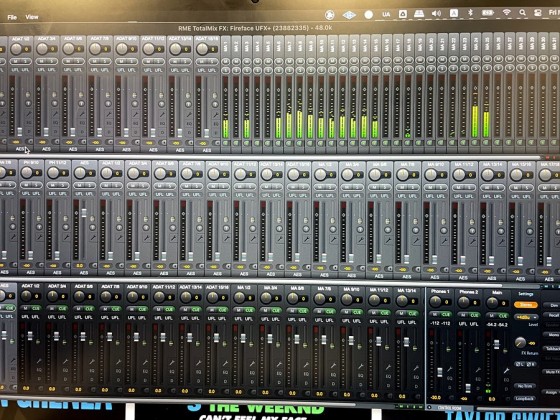Click the Mute FX button
This screenshot has height=420, width=560.
[x=552, y=372]
